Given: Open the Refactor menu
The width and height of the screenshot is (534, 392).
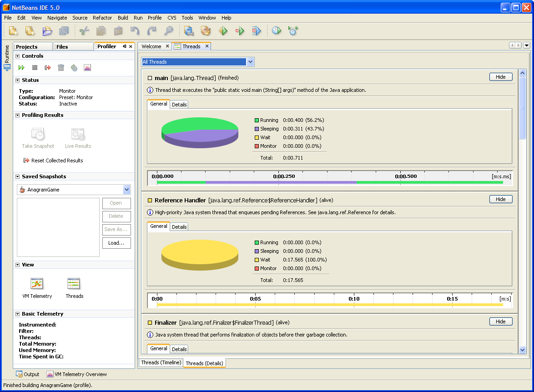Looking at the screenshot, I should [x=102, y=18].
